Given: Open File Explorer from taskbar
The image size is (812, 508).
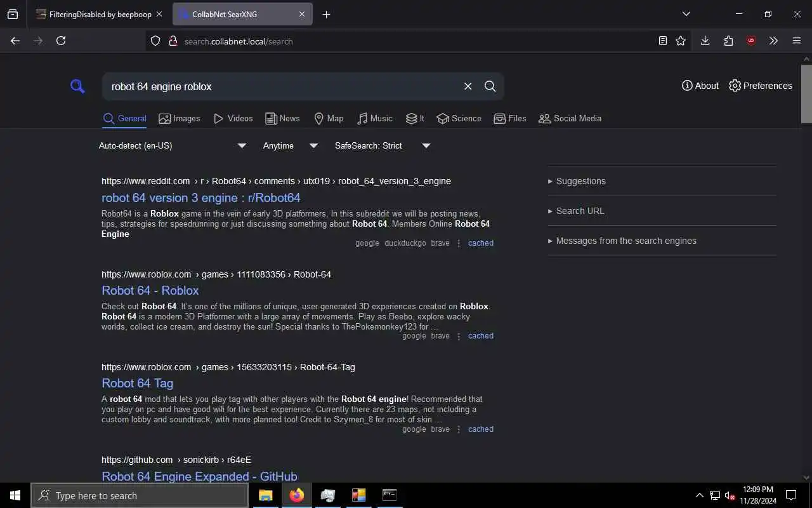Looking at the screenshot, I should [x=266, y=495].
